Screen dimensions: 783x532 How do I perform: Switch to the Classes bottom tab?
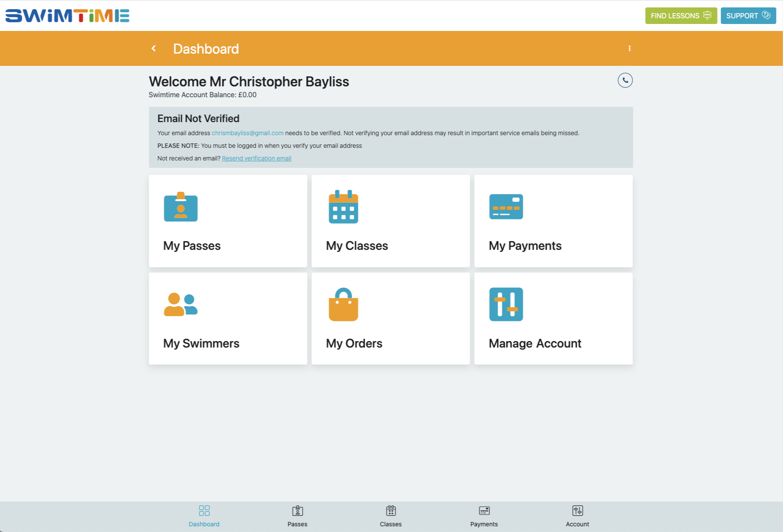coord(391,516)
